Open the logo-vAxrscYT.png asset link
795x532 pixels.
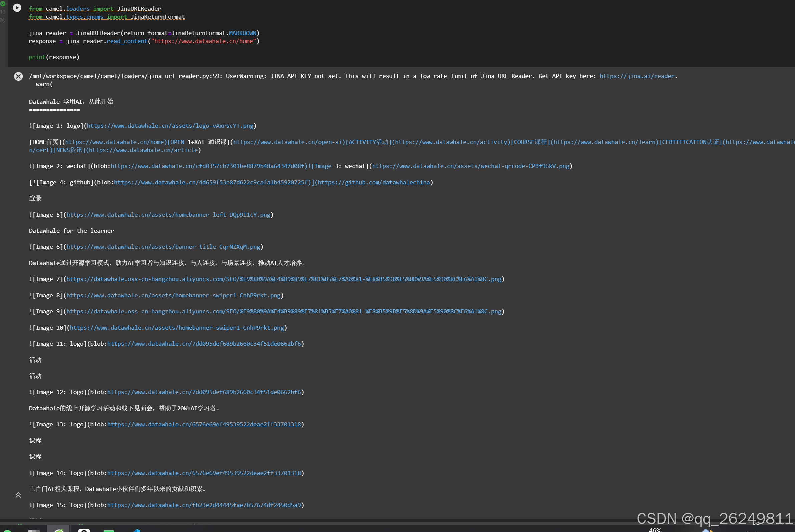(170, 126)
